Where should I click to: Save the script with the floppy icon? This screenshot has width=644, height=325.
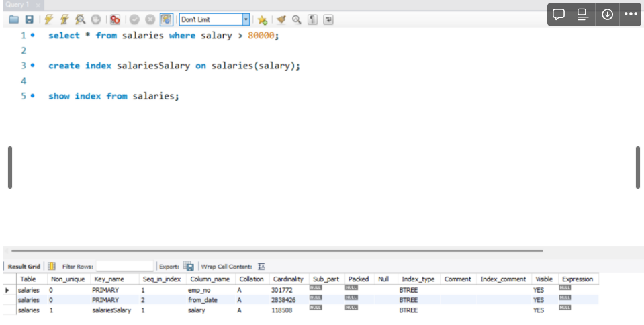29,19
